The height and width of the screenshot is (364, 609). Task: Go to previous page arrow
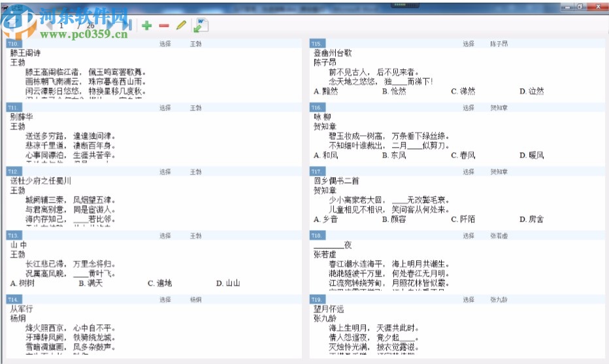pyautogui.click(x=48, y=25)
